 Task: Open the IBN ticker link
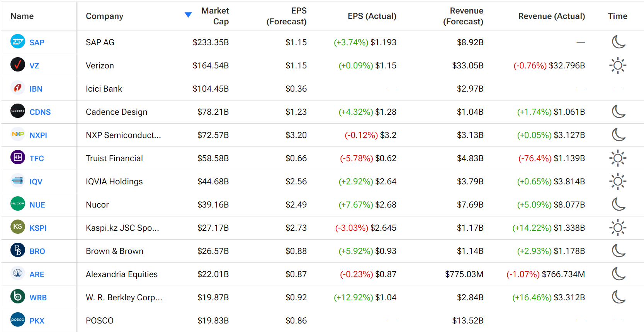coord(36,89)
